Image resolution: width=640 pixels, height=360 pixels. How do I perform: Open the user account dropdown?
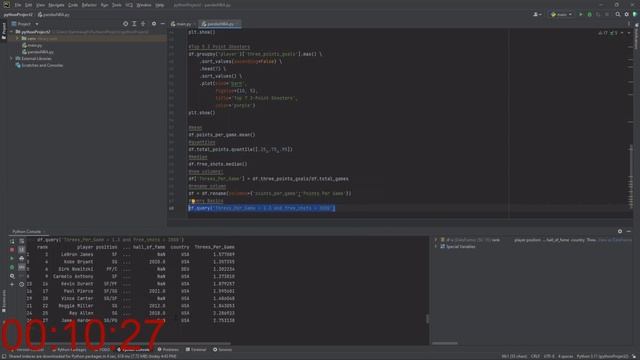(537, 15)
